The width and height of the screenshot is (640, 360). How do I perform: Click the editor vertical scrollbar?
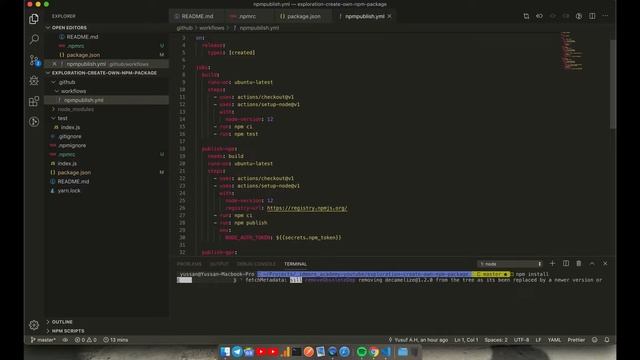pos(613,84)
